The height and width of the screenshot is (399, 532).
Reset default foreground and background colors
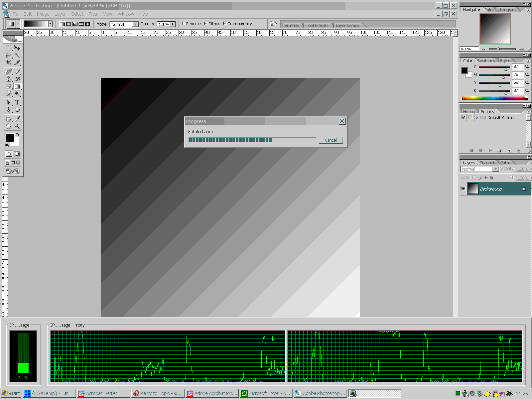[x=7, y=145]
